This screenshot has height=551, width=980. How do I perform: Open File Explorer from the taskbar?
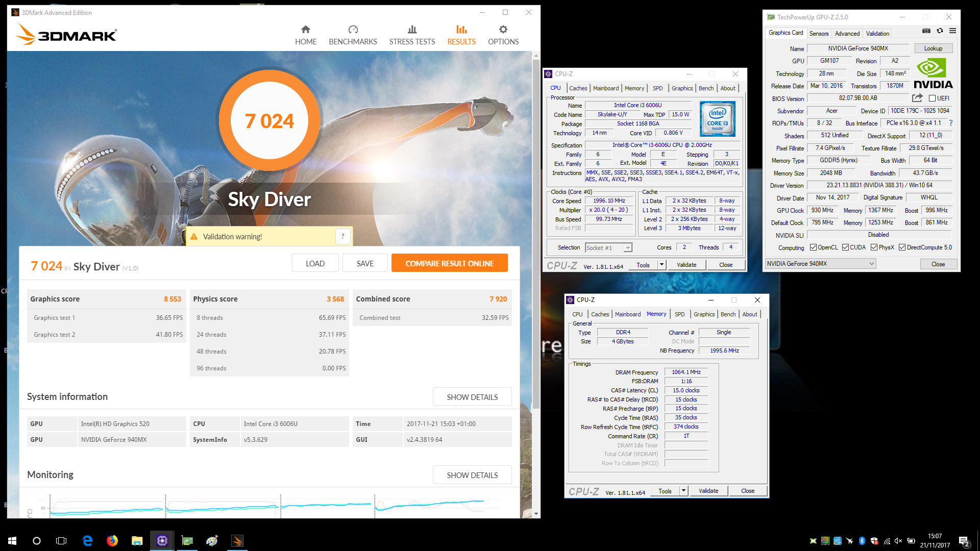pyautogui.click(x=137, y=540)
